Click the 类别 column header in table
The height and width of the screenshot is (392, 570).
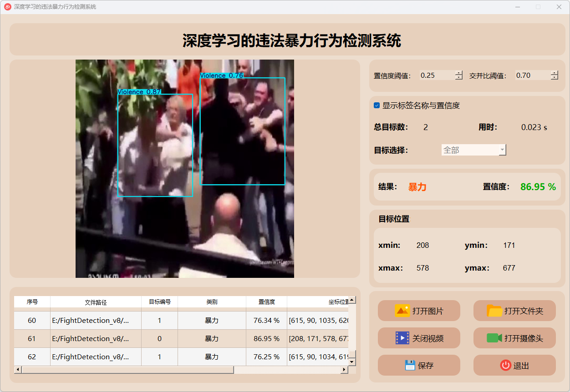[212, 302]
